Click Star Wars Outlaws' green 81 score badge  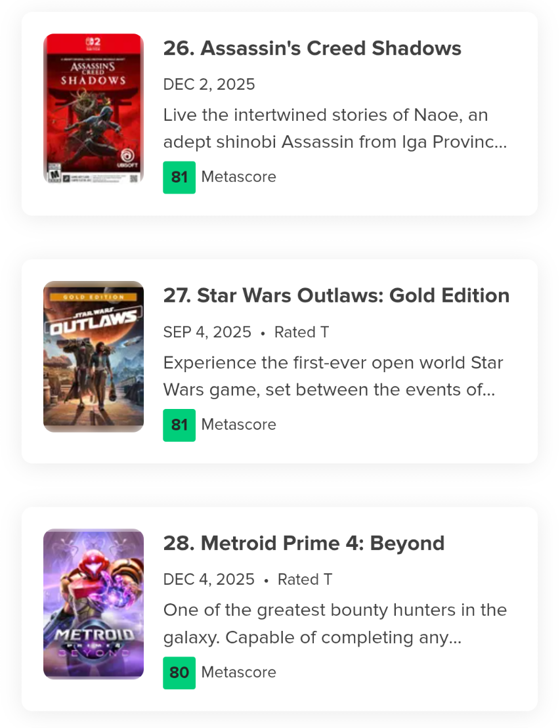coord(179,425)
